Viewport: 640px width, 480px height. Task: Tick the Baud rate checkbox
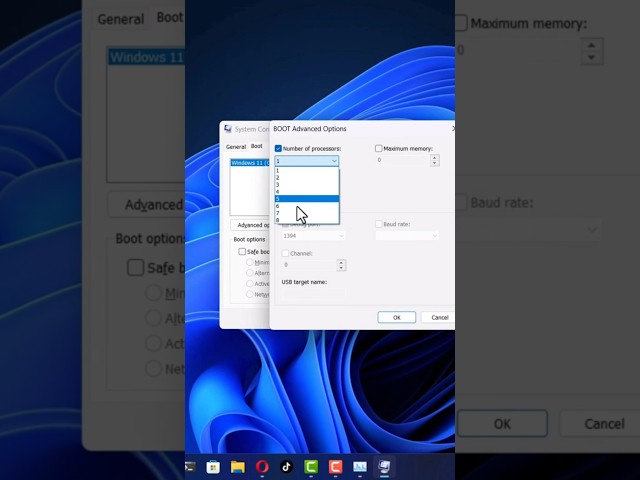378,224
